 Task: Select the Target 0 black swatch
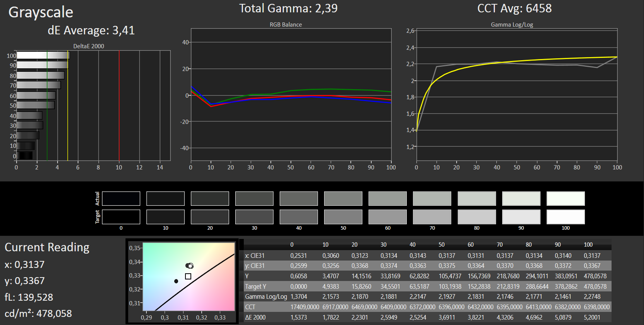[121, 217]
